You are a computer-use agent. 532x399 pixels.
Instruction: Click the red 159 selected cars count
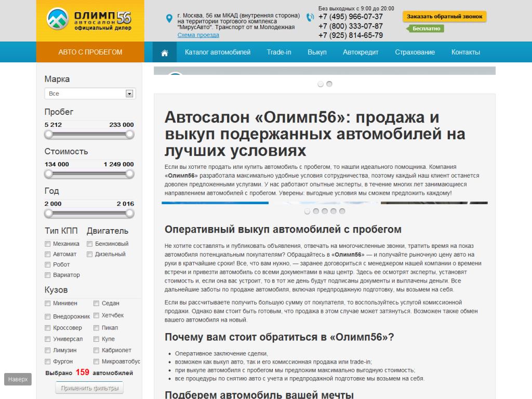pos(83,373)
